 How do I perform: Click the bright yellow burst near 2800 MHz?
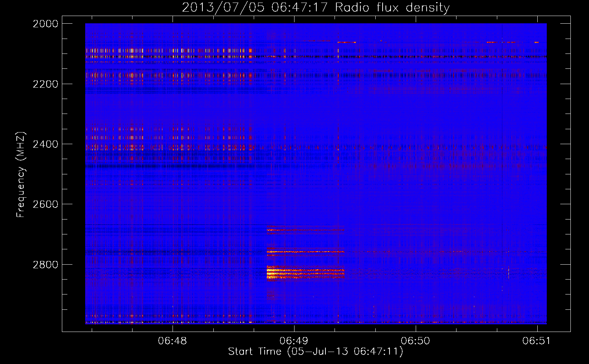[x=305, y=273]
